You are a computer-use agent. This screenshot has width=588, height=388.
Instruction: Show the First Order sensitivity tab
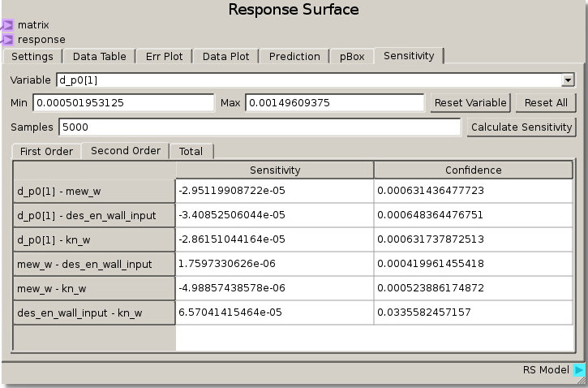(46, 151)
